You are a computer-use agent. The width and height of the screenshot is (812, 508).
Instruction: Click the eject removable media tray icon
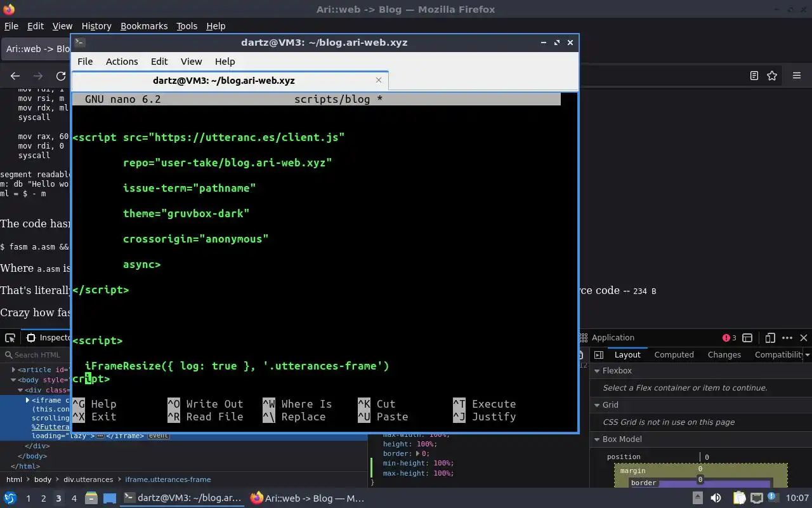[698, 498]
